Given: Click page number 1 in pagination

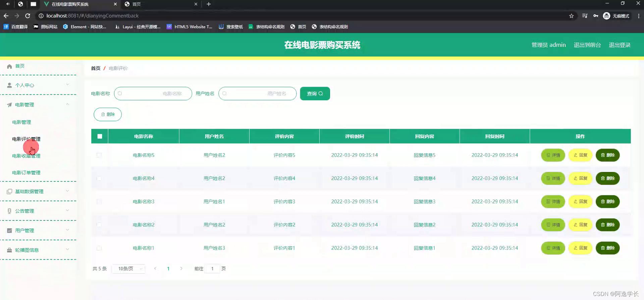Looking at the screenshot, I should pos(168,269).
